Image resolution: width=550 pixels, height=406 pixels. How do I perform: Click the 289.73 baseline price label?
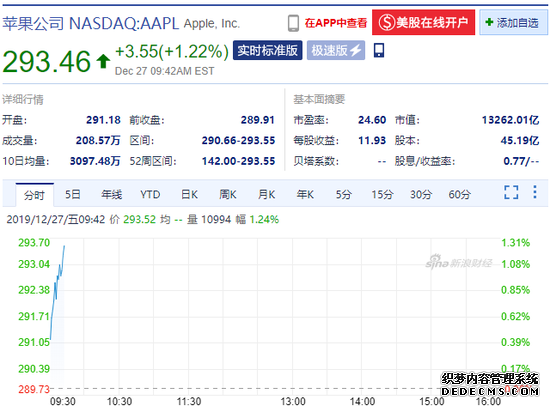click(x=34, y=389)
